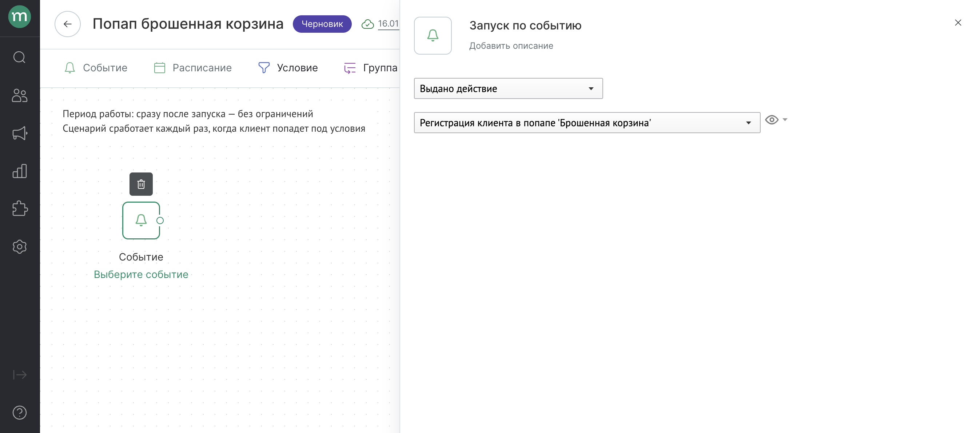The width and height of the screenshot is (980, 433).
Task: Open the 16.01 save timestamp
Action: (388, 24)
